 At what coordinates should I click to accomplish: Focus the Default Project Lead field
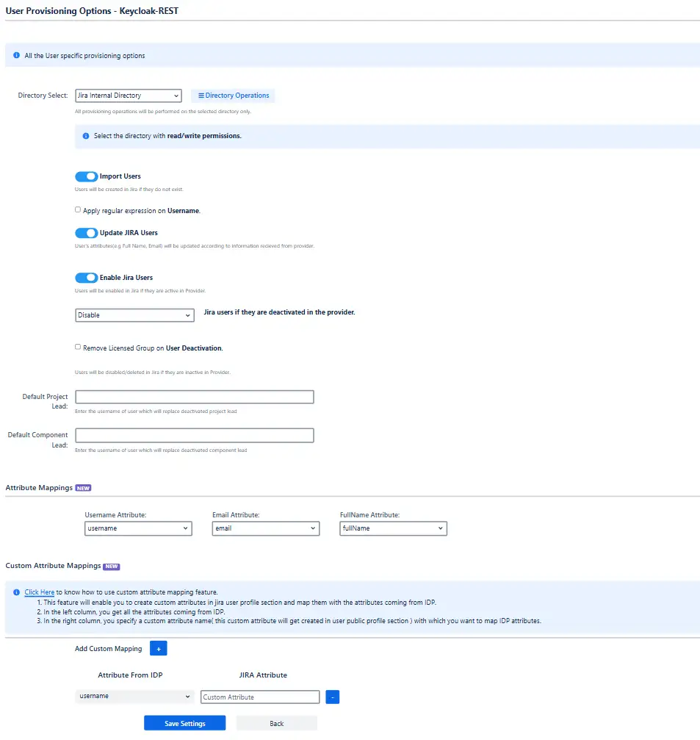195,397
